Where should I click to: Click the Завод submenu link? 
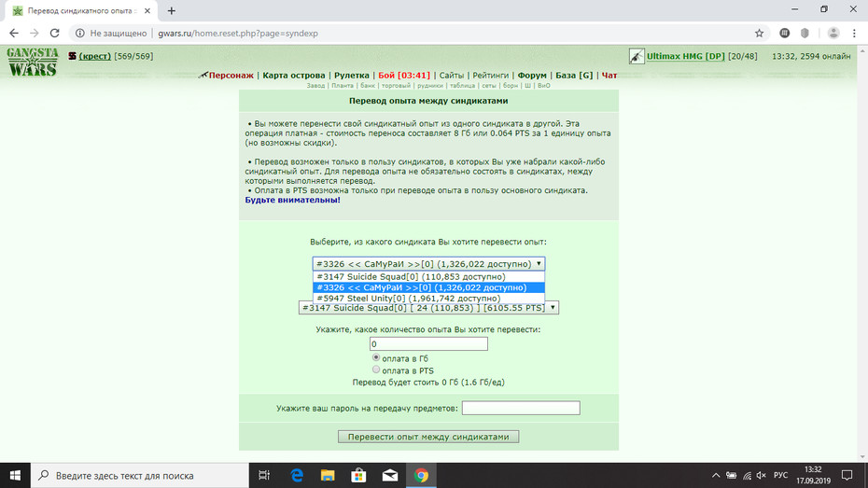[x=315, y=86]
